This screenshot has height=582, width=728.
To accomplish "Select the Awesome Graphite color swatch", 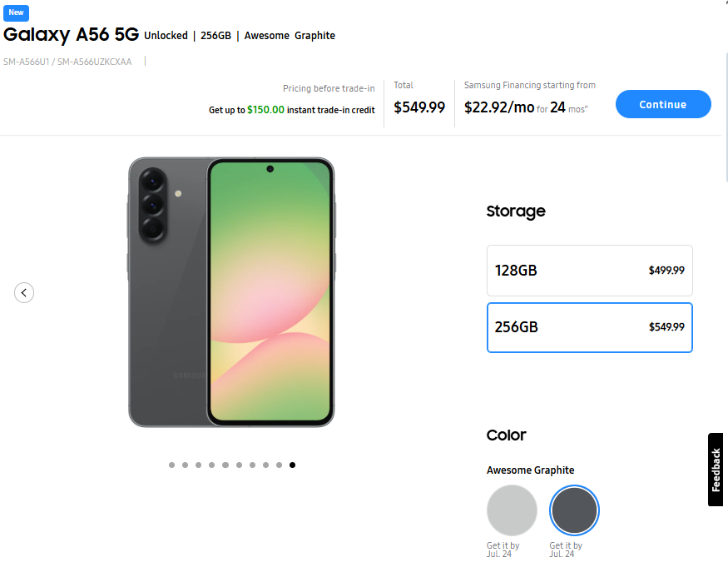I will click(574, 510).
